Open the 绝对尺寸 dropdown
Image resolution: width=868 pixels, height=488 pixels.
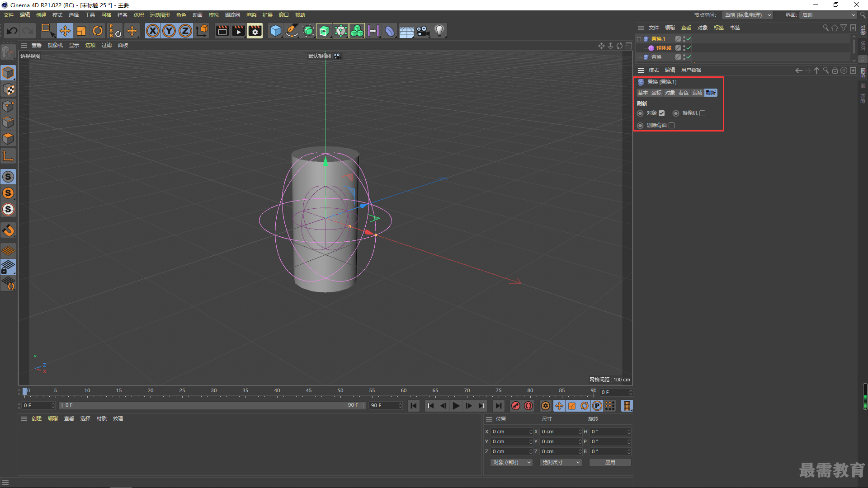[x=561, y=463]
